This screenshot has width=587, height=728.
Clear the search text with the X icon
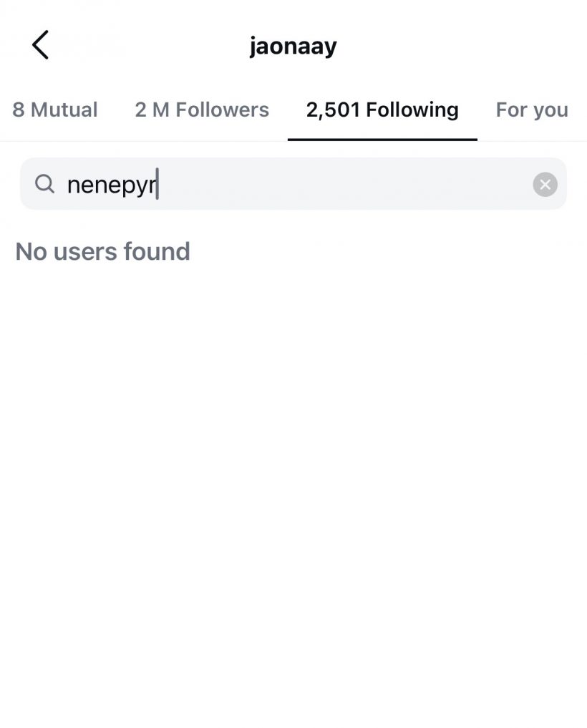click(x=545, y=184)
